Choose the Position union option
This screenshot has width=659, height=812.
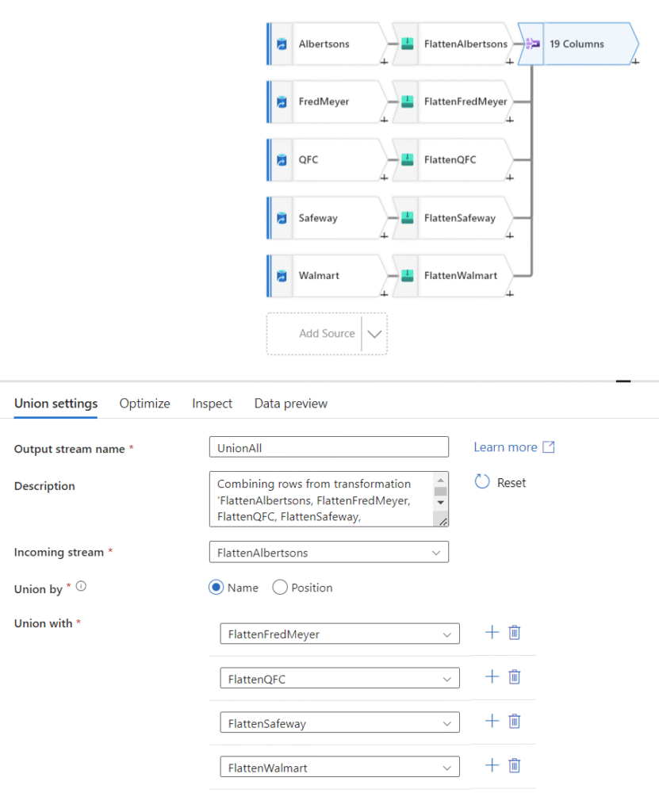tap(280, 588)
